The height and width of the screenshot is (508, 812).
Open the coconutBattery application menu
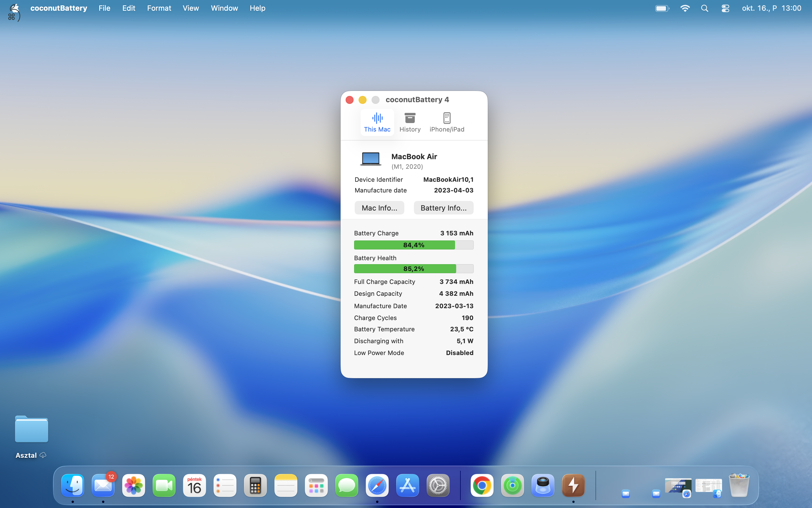tap(59, 8)
